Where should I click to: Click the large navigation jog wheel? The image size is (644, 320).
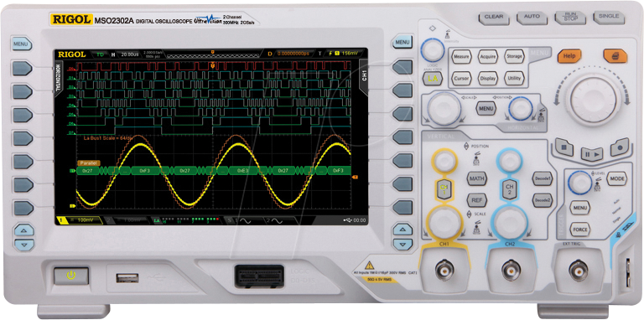(x=593, y=100)
